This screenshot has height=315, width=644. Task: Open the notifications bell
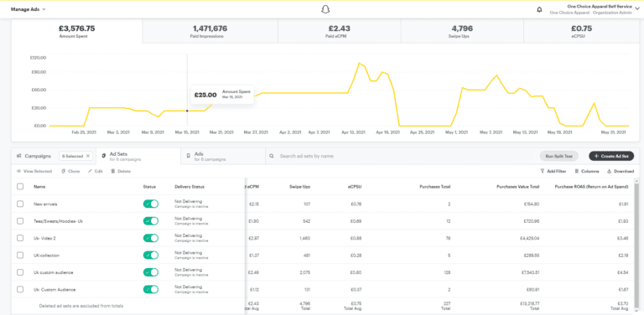pos(539,9)
